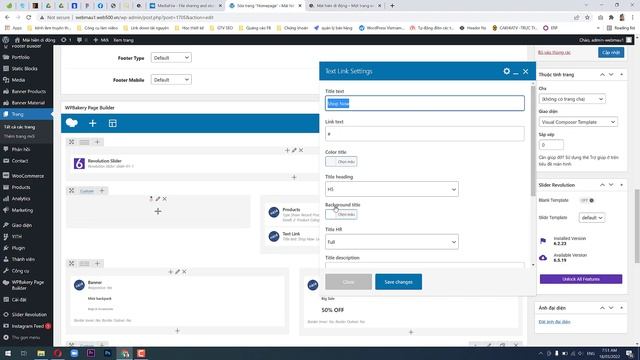The image size is (640, 360).
Task: Close the Text Link Settings dialog
Action: click(x=526, y=71)
